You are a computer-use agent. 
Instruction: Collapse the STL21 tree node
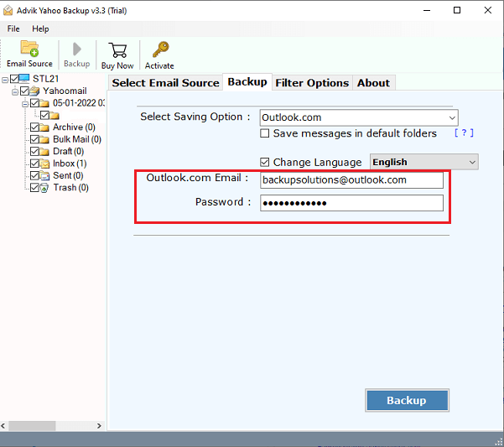pyautogui.click(x=5, y=80)
